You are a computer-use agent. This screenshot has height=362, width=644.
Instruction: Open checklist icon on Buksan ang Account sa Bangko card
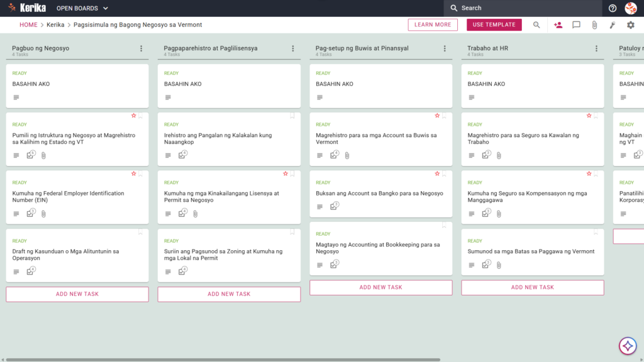(335, 206)
